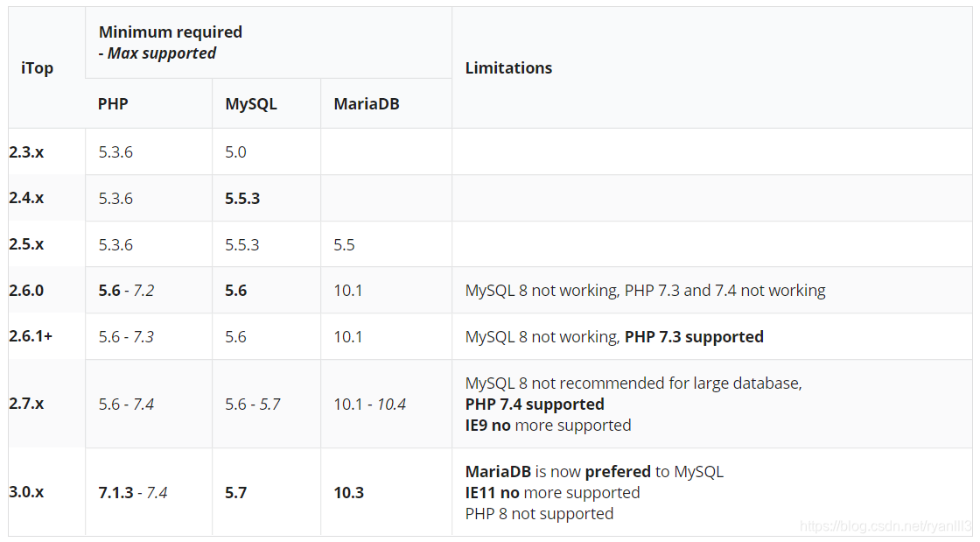980x542 pixels.
Task: Click the Minimum required header cell
Action: (x=171, y=32)
